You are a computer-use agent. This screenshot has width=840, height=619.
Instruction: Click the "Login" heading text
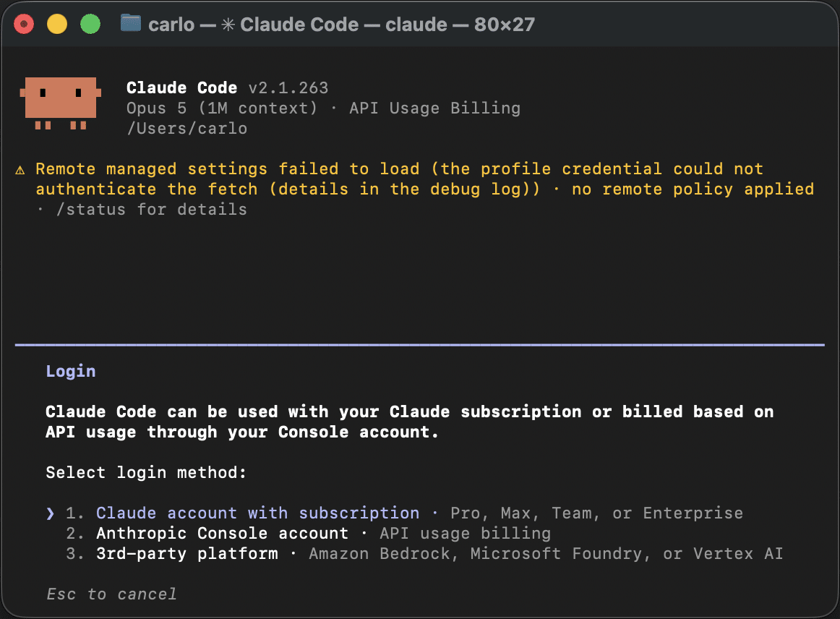point(71,371)
